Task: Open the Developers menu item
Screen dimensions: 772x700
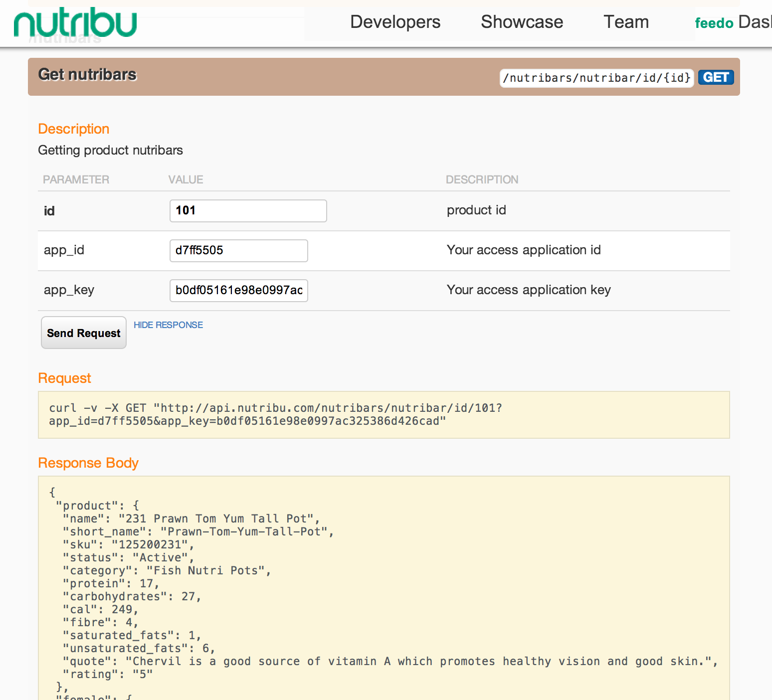Action: point(395,22)
